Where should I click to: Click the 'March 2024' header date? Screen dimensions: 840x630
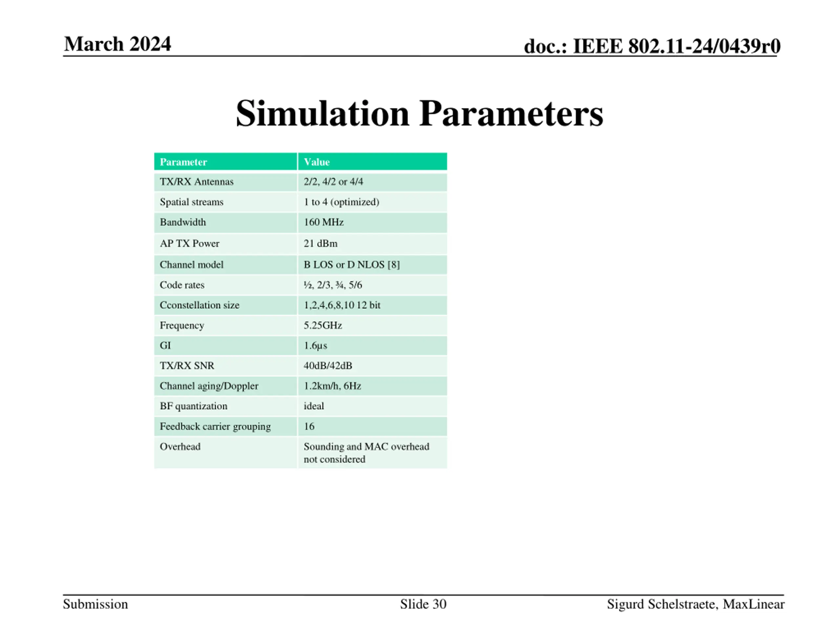[117, 44]
